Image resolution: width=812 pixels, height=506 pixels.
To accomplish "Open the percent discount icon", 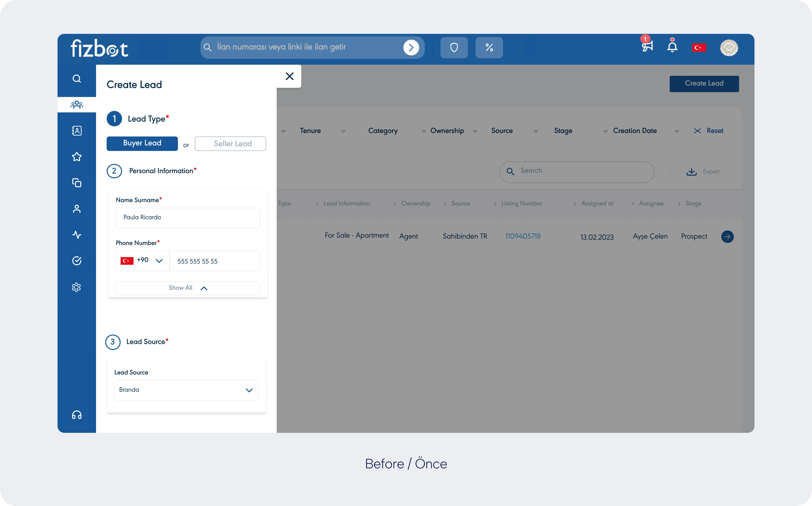I will (x=489, y=48).
